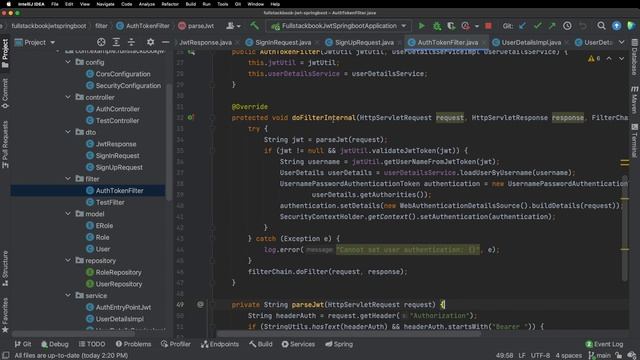Collapse the config folder
This screenshot has width=640, height=360.
(68, 62)
